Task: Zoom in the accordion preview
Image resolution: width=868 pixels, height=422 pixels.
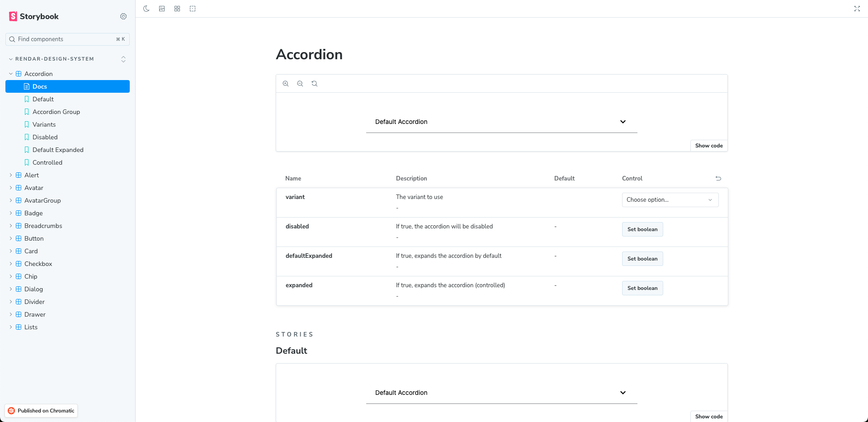Action: (286, 84)
